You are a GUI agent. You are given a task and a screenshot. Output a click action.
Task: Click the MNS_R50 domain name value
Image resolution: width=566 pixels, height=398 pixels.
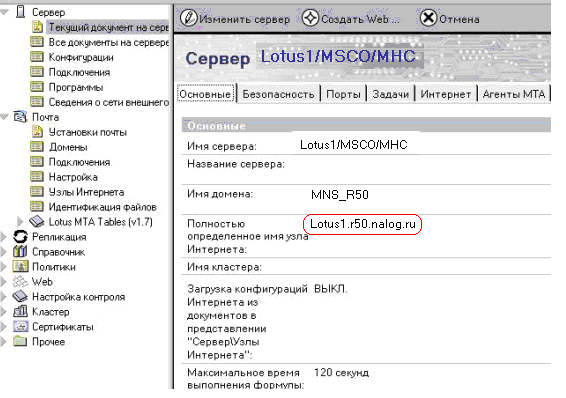coord(340,195)
